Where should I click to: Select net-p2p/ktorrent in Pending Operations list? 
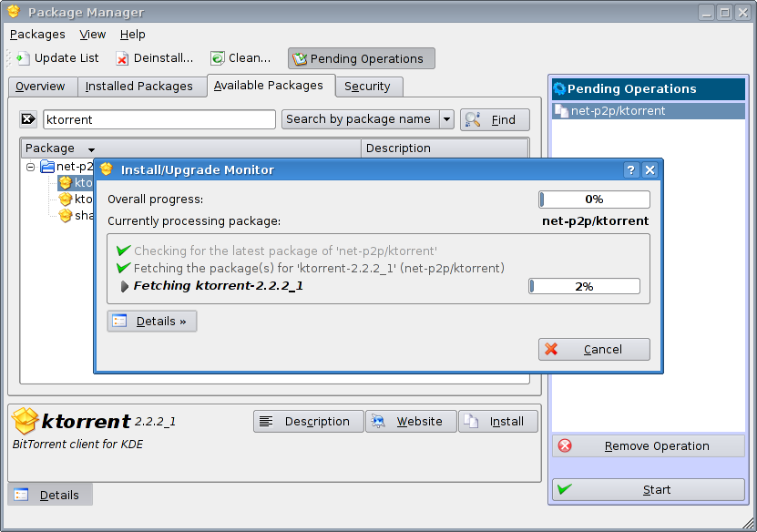click(x=649, y=111)
